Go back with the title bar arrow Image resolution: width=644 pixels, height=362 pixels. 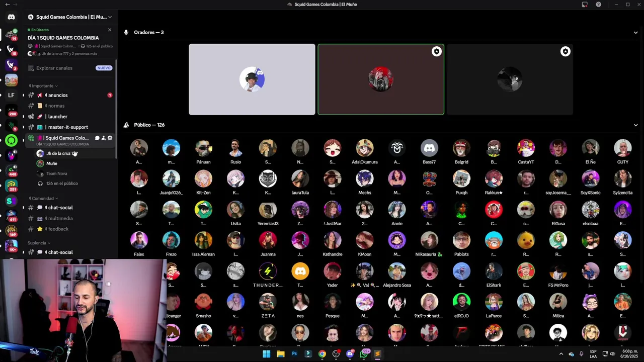(7, 5)
